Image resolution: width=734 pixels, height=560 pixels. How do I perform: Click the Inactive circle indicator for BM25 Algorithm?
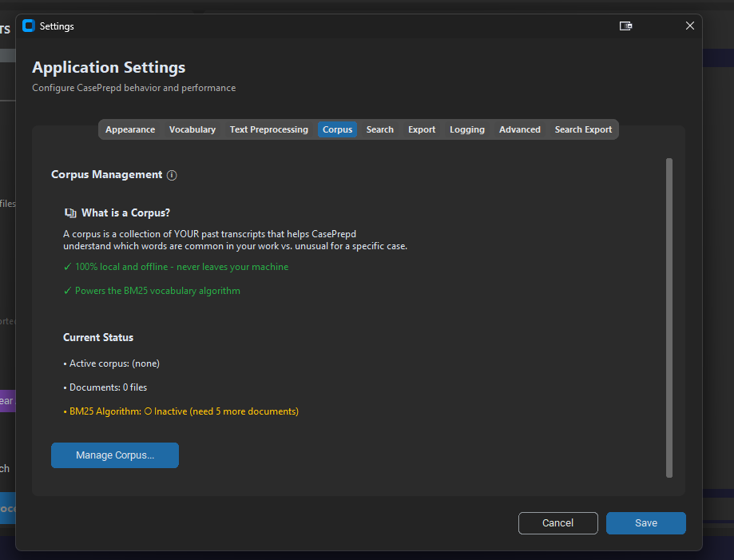pyautogui.click(x=147, y=411)
